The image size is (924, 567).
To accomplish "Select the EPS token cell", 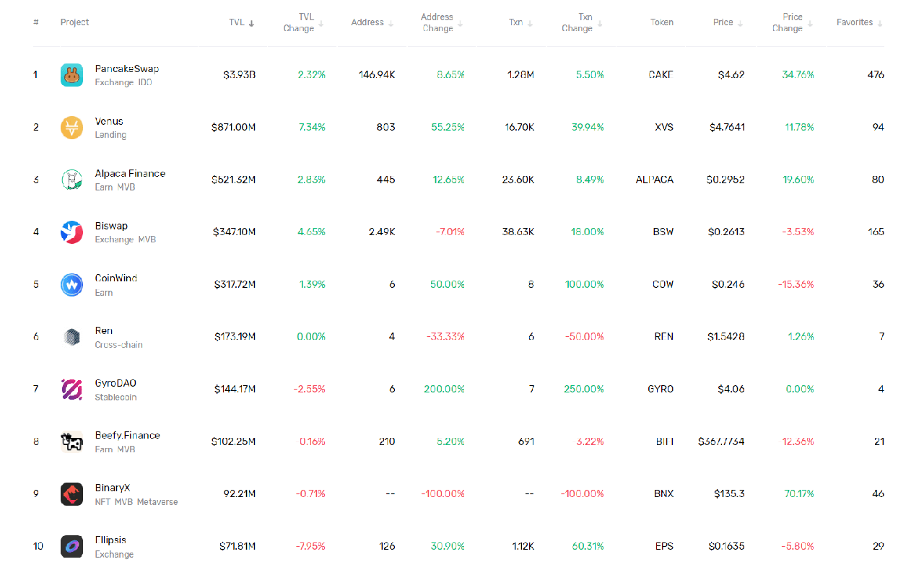I will pyautogui.click(x=664, y=546).
